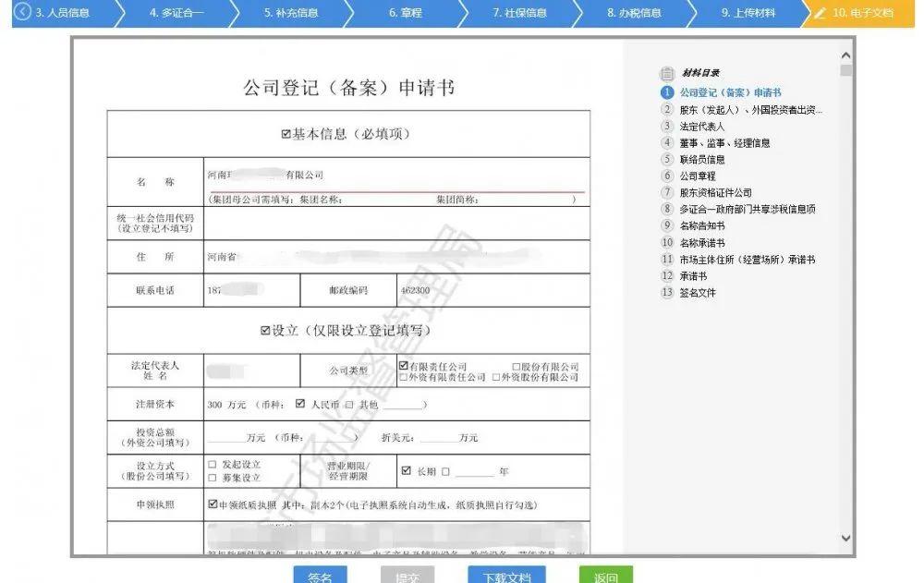Image resolution: width=924 pixels, height=583 pixels.
Task: Click numbered circle 4 for 董事、监事、经理信息
Action: pyautogui.click(x=667, y=143)
